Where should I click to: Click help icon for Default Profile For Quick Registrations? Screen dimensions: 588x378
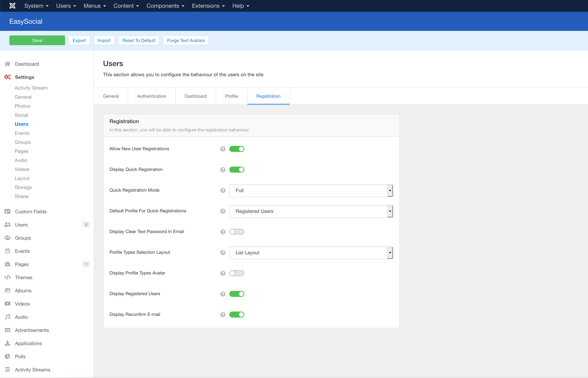[x=223, y=211]
